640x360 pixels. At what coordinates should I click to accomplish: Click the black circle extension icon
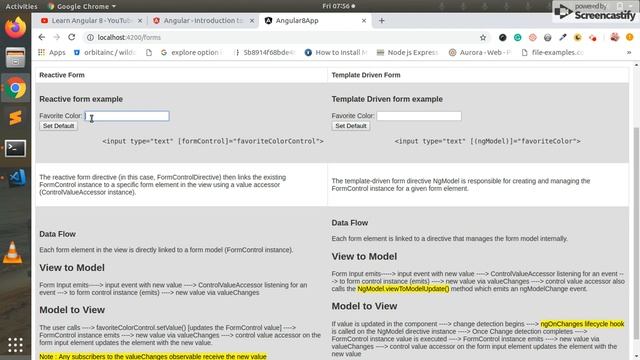[x=502, y=38]
